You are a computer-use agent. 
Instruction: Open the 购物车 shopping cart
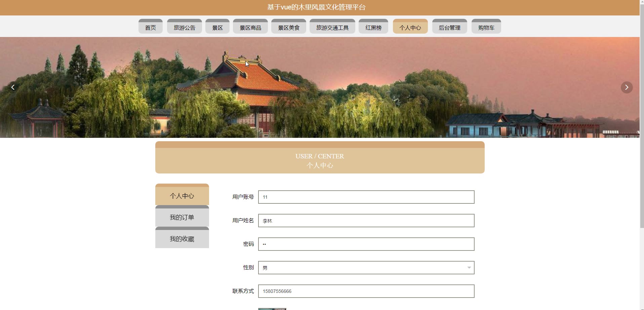[x=486, y=26]
